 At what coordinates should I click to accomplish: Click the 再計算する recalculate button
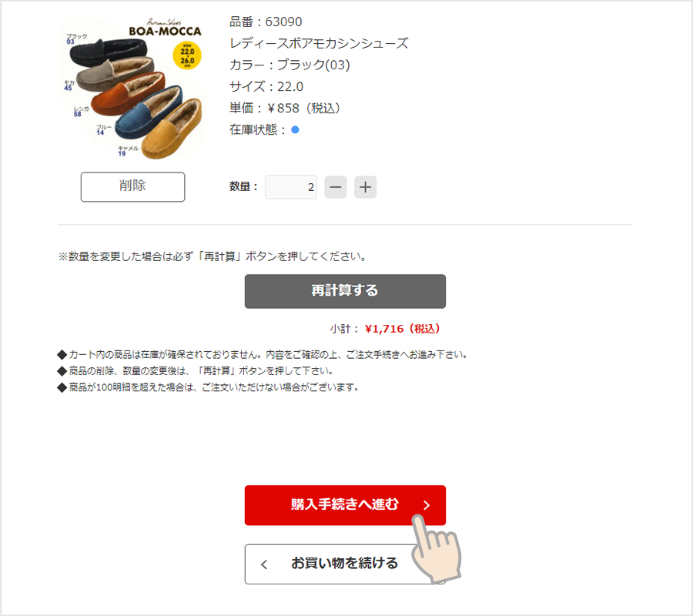point(345,291)
